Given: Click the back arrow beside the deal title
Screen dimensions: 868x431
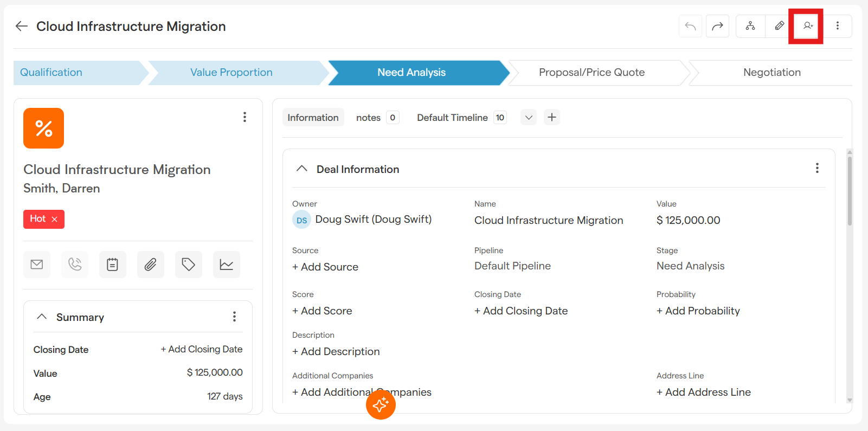Looking at the screenshot, I should (22, 26).
